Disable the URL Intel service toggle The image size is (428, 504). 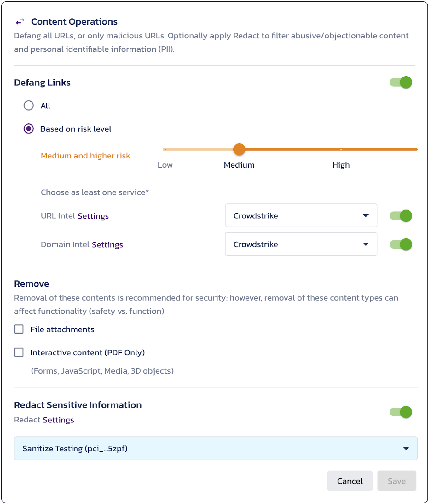401,216
